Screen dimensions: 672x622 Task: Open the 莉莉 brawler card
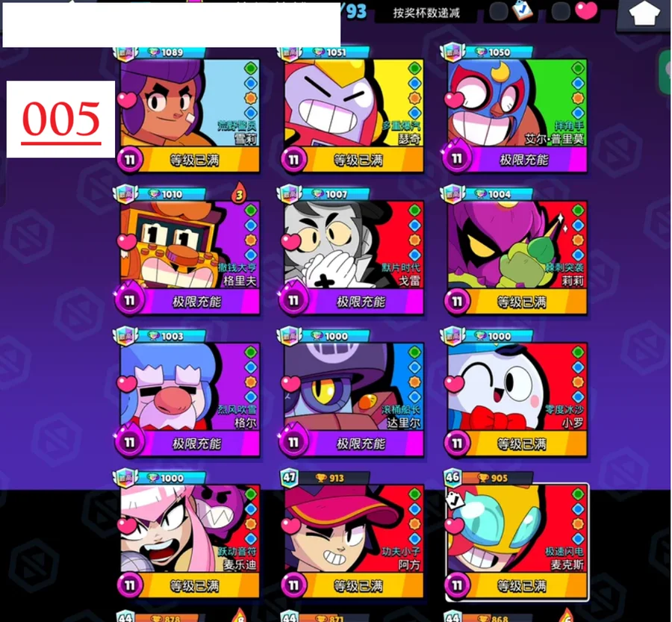pos(517,252)
